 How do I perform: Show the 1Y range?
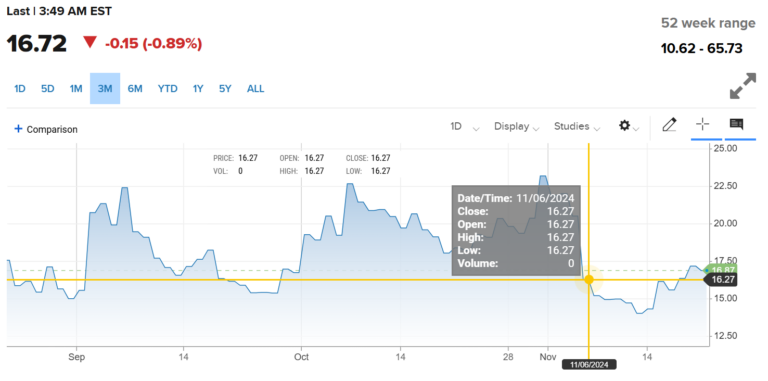[x=197, y=89]
